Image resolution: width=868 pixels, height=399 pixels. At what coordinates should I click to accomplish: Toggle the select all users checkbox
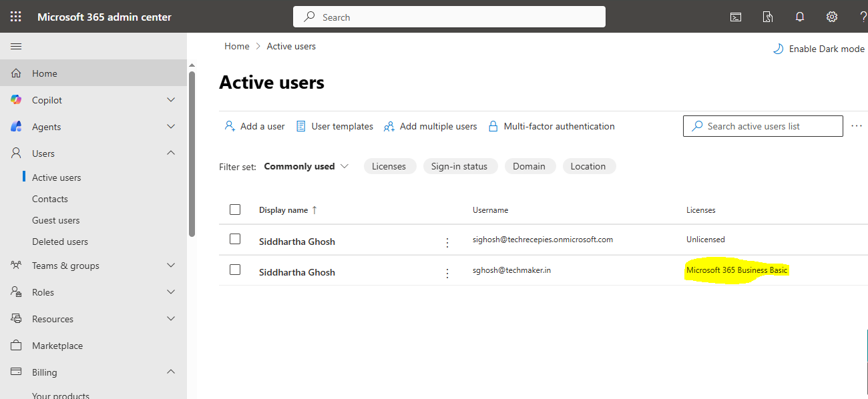[x=235, y=210]
